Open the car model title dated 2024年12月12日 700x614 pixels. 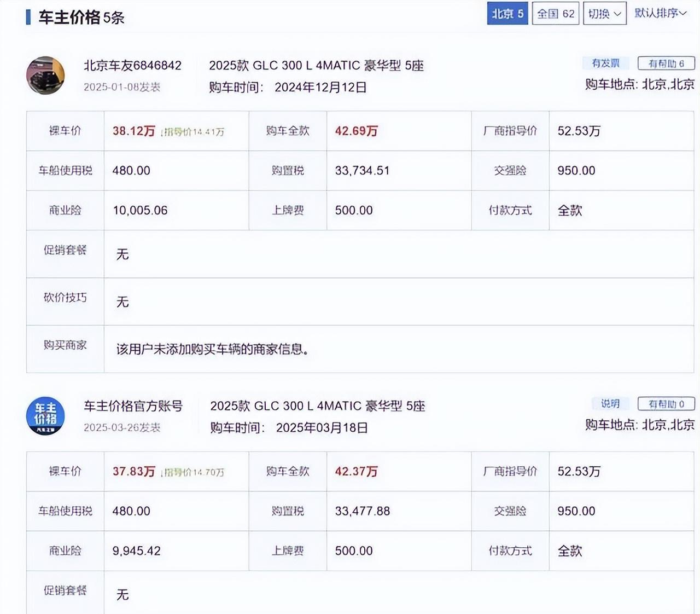tap(316, 66)
